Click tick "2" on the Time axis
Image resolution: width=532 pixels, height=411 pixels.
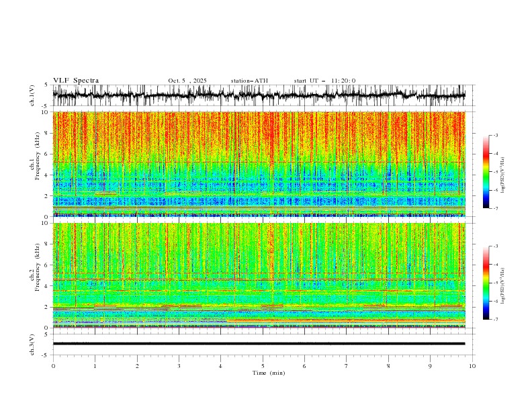pos(137,366)
